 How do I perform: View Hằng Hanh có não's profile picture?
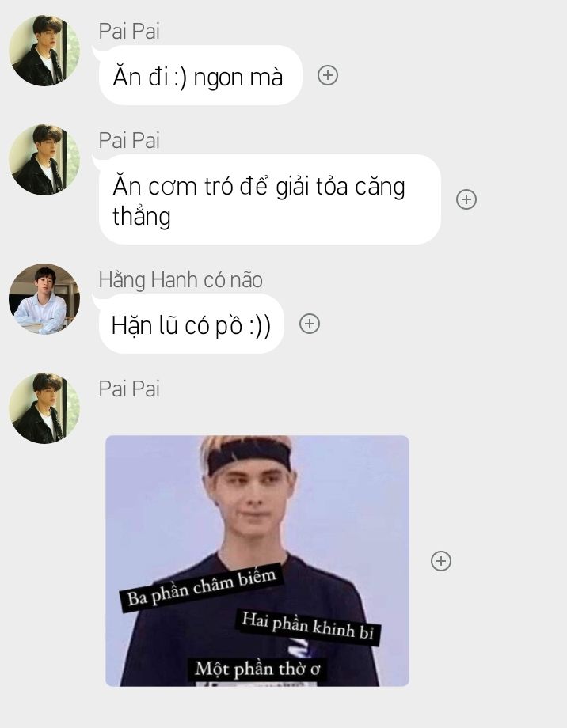(44, 299)
